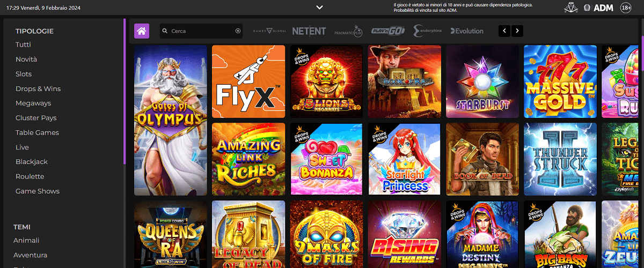Filter by NetEnt provider logo
This screenshot has width=644, height=268.
click(309, 31)
